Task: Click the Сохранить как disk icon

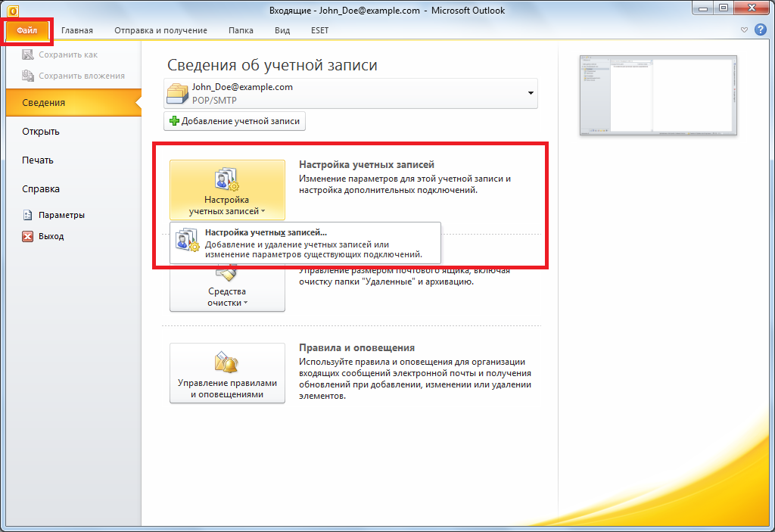Action: (x=28, y=54)
